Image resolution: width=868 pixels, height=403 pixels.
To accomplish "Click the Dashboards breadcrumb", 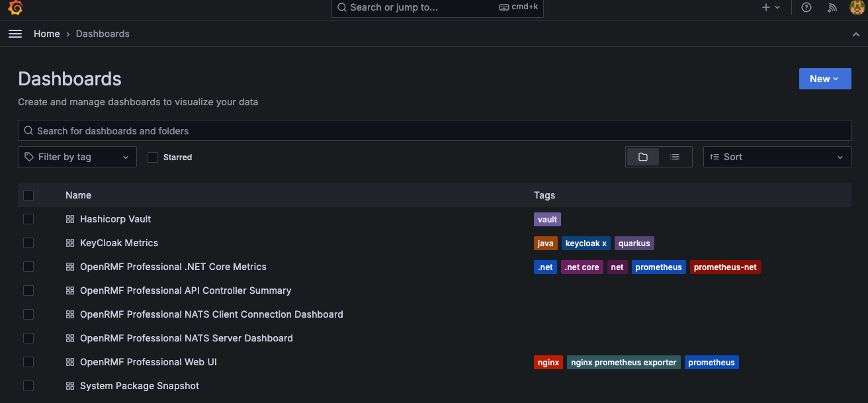I will [x=103, y=34].
